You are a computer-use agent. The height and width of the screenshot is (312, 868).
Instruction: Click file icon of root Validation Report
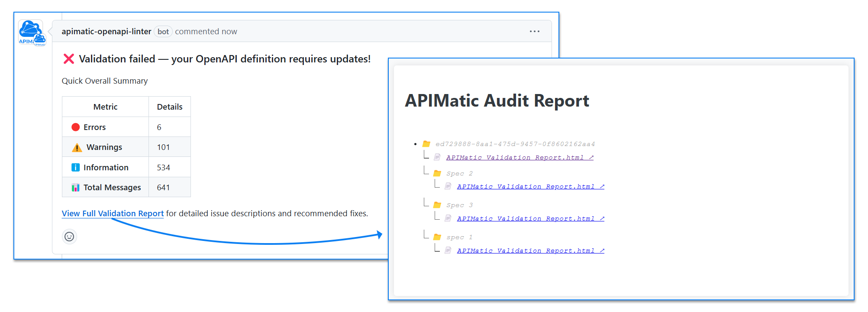437,157
